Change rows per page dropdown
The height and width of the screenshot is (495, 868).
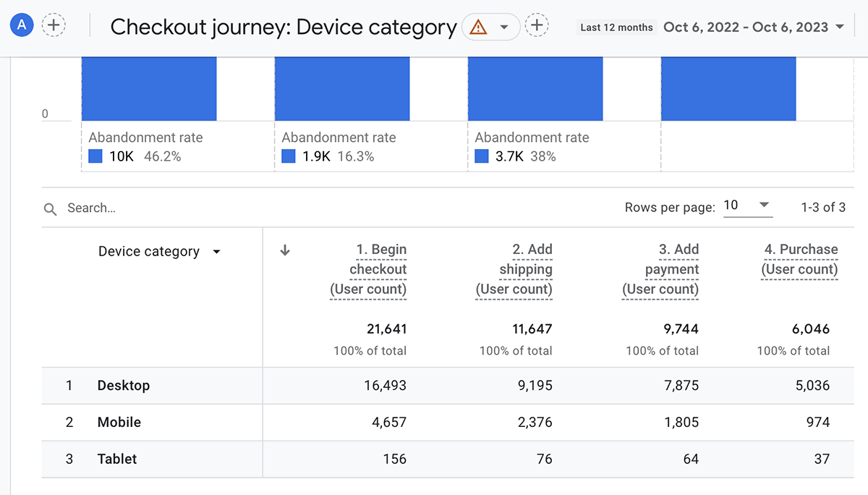[748, 206]
